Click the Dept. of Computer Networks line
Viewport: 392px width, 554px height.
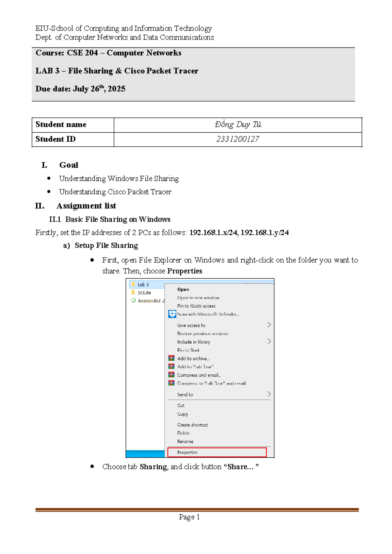124,38
